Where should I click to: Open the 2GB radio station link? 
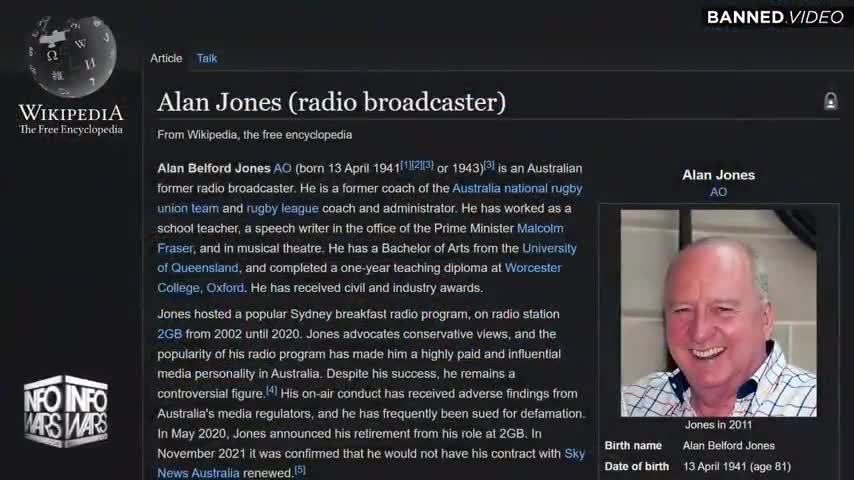169,334
